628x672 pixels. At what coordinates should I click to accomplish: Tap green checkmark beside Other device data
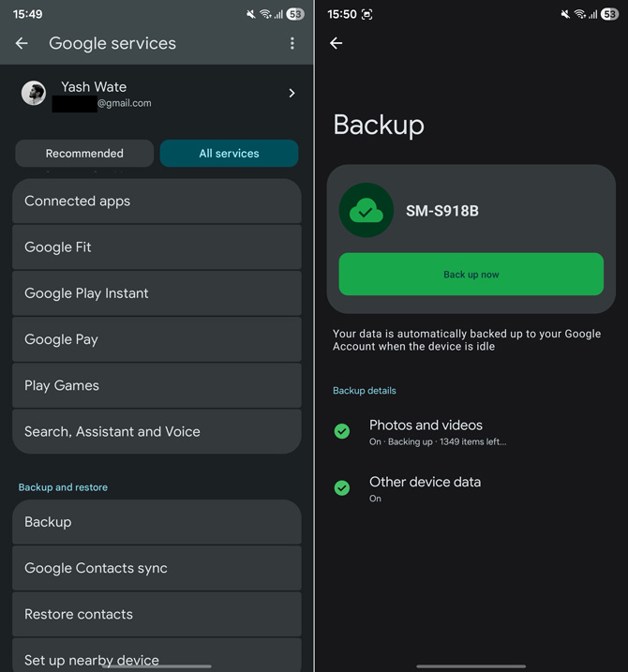point(342,487)
